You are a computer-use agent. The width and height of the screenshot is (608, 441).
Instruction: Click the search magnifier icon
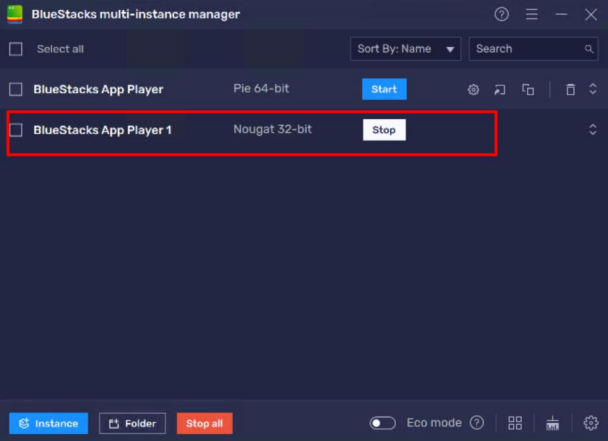pyautogui.click(x=589, y=49)
